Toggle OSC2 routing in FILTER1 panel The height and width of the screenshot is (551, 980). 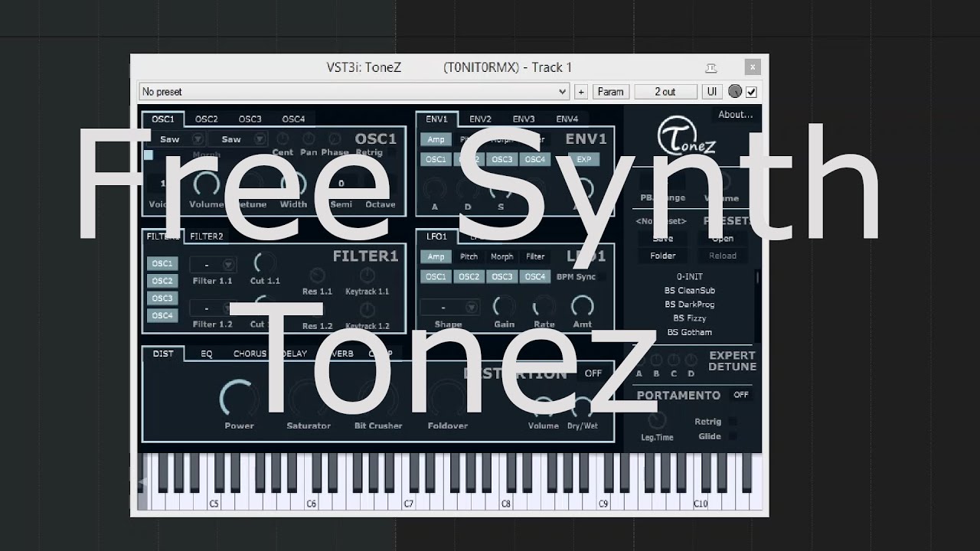click(162, 281)
